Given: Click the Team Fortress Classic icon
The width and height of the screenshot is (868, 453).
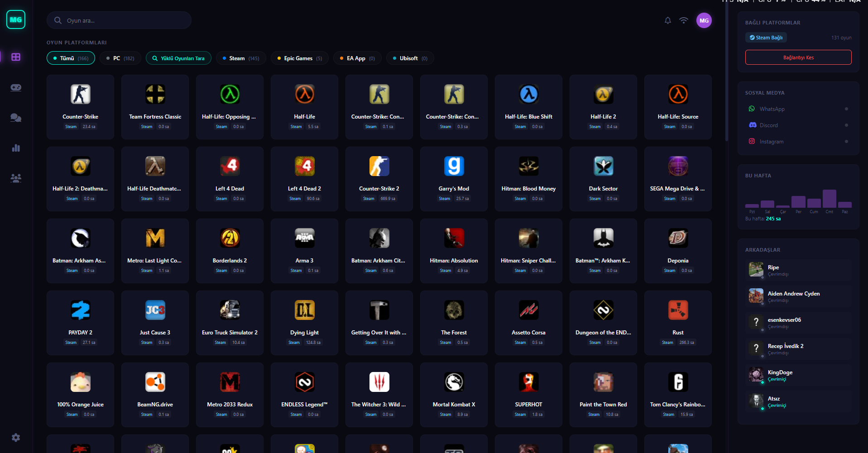Looking at the screenshot, I should click(x=155, y=94).
